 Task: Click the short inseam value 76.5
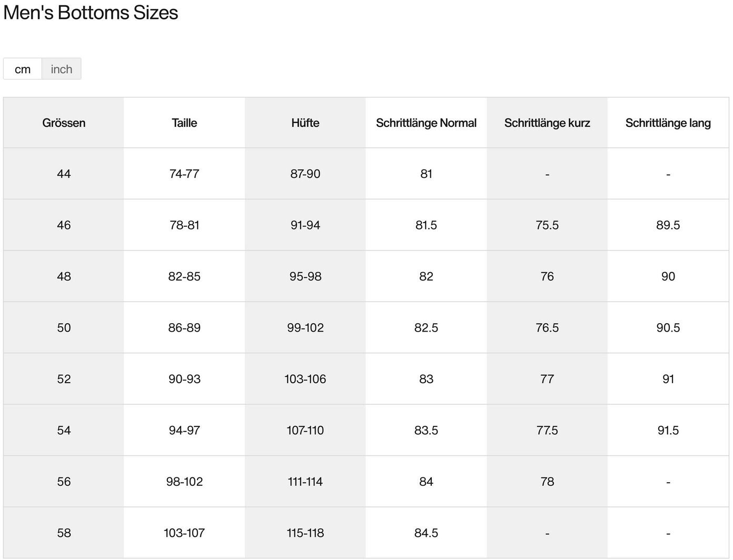point(547,328)
